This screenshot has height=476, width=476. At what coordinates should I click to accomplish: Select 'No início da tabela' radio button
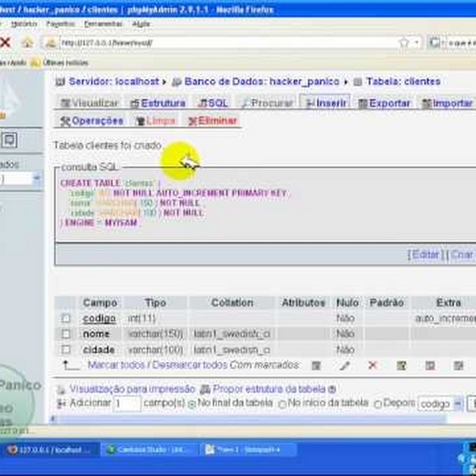pyautogui.click(x=282, y=404)
